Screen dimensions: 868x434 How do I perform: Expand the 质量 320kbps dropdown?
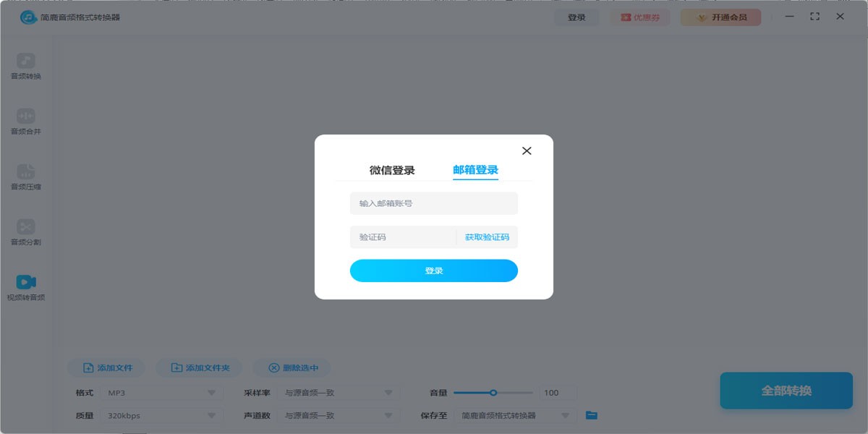point(163,415)
